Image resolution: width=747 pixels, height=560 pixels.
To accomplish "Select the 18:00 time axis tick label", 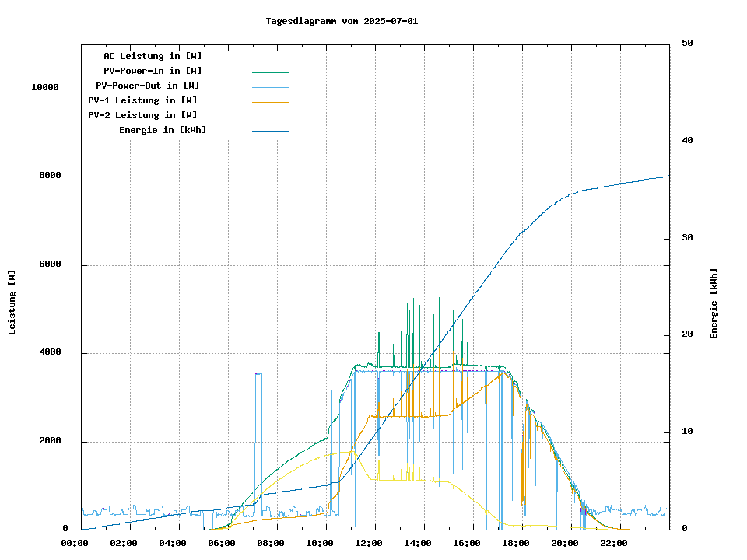I will click(x=515, y=543).
